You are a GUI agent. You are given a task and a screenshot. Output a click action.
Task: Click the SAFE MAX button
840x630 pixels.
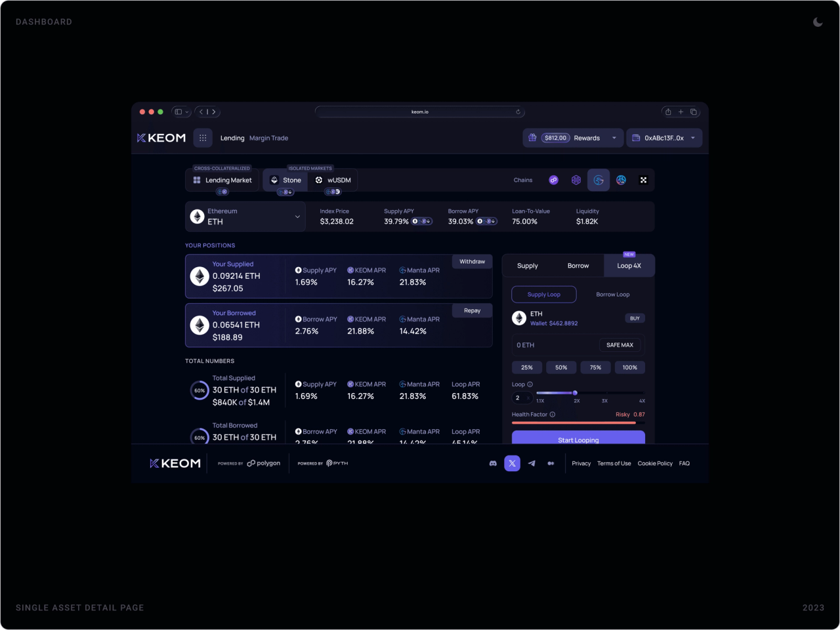[620, 345]
